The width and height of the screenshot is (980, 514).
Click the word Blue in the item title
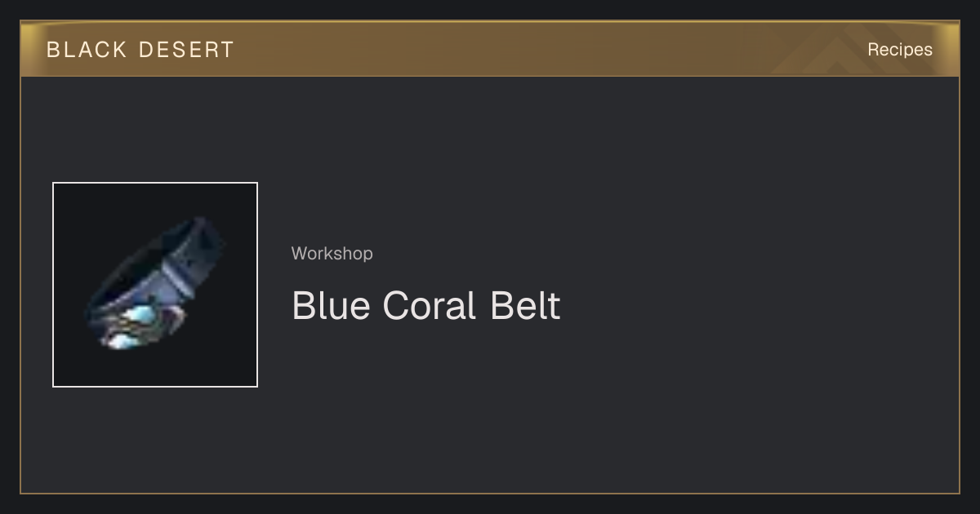(329, 306)
